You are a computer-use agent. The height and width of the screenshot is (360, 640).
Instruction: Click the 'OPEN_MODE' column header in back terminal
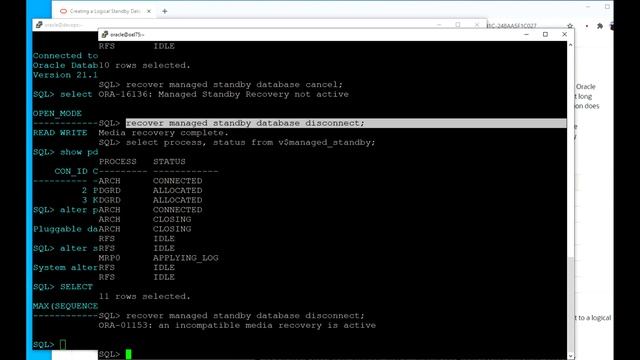pyautogui.click(x=57, y=113)
